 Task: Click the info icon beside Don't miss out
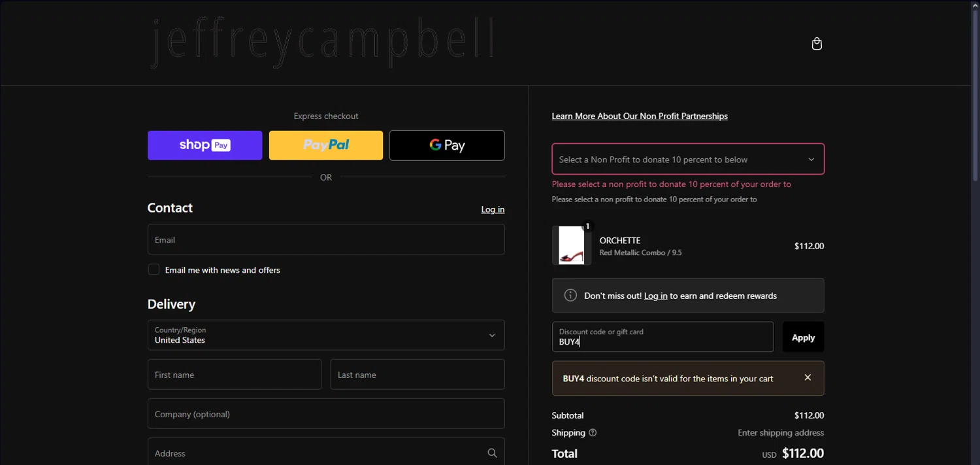(570, 295)
